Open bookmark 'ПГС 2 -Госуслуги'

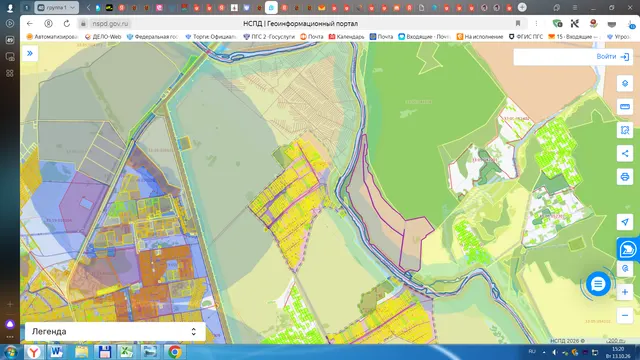coord(269,37)
